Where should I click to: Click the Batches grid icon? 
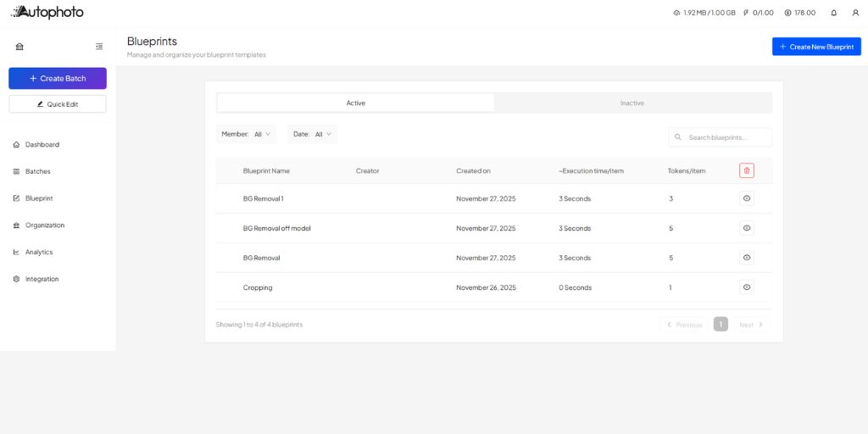16,171
